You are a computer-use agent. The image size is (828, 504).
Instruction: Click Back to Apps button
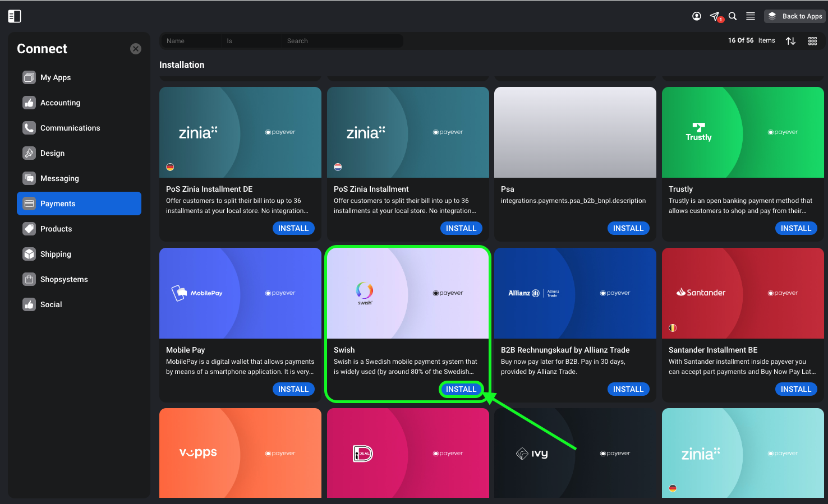click(x=794, y=16)
